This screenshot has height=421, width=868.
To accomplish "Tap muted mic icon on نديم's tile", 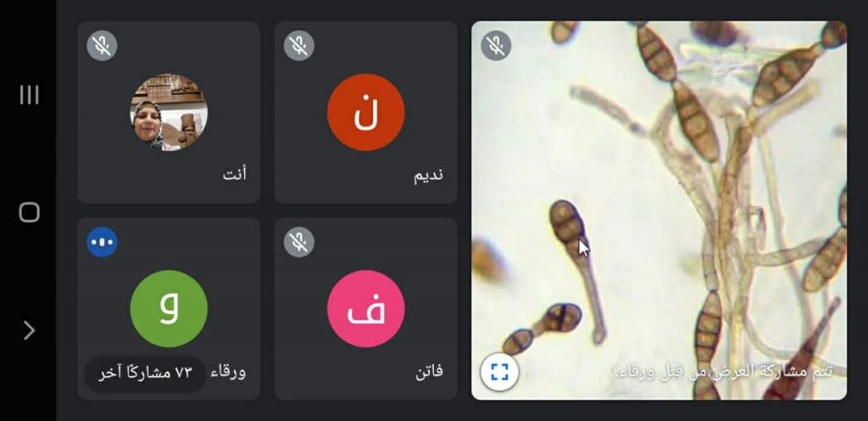I will tap(299, 46).
